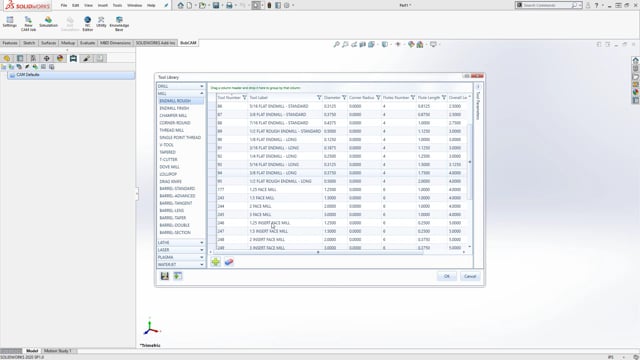Open the Knowledge Base icon
The image size is (640, 360).
click(119, 24)
